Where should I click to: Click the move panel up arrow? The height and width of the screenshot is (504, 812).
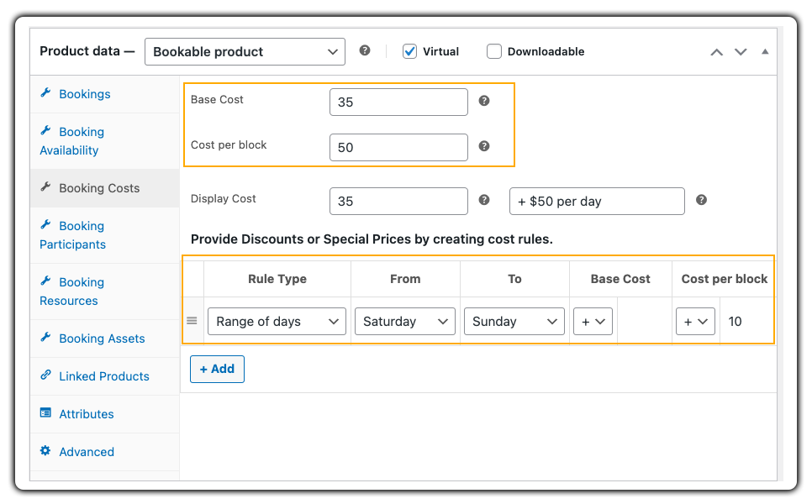[716, 52]
